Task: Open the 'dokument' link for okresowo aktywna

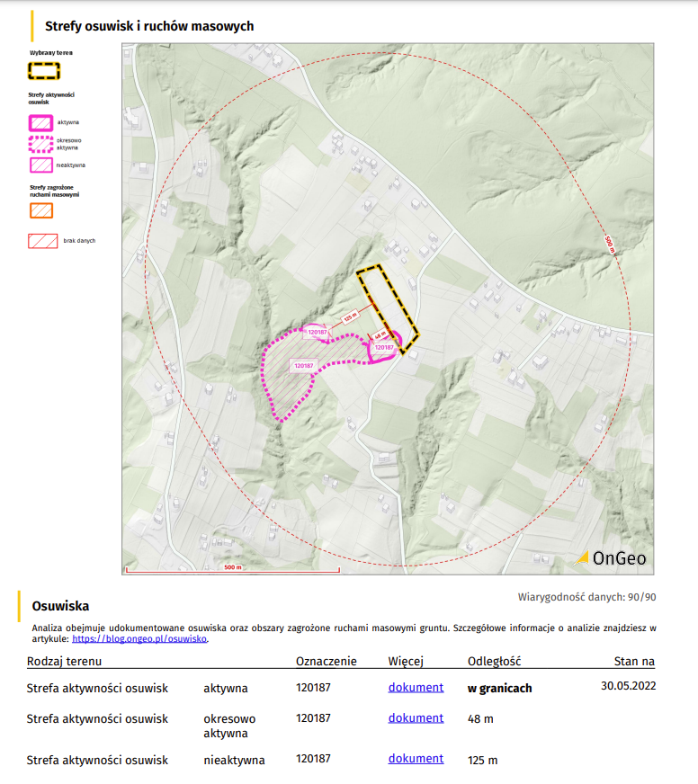Action: point(416,718)
